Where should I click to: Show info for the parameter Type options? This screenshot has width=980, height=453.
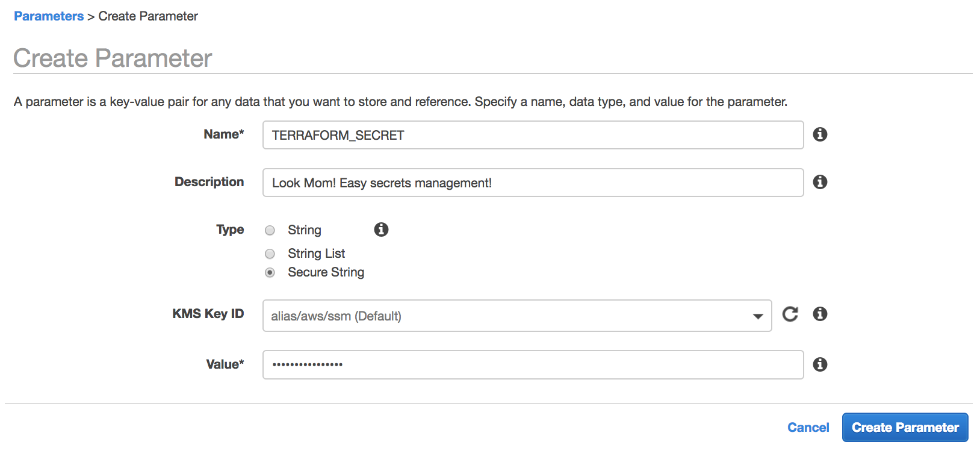point(381,230)
